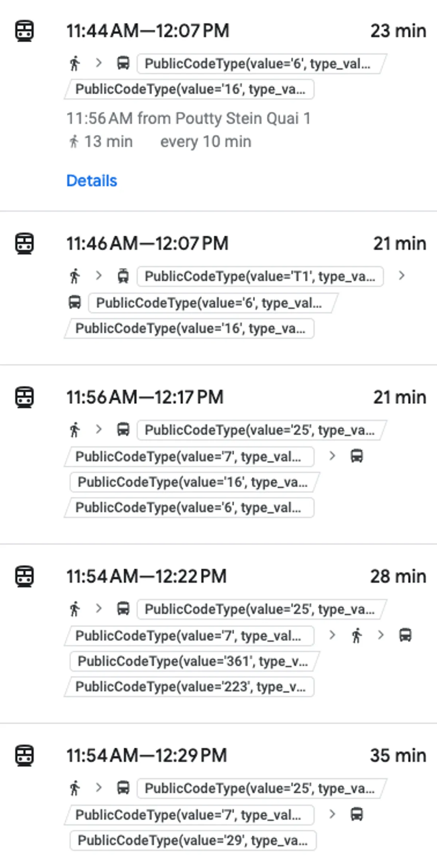Click transit icon beside the 28 min route

point(24,576)
